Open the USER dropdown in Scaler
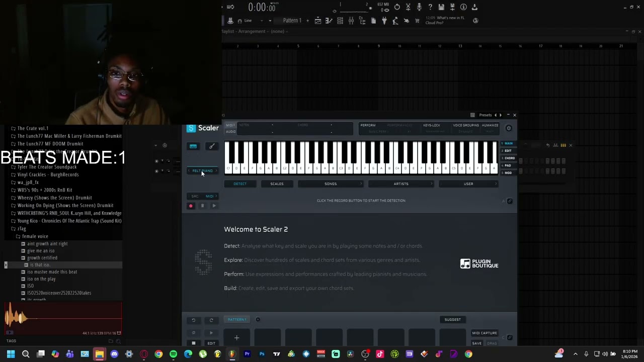 468,184
